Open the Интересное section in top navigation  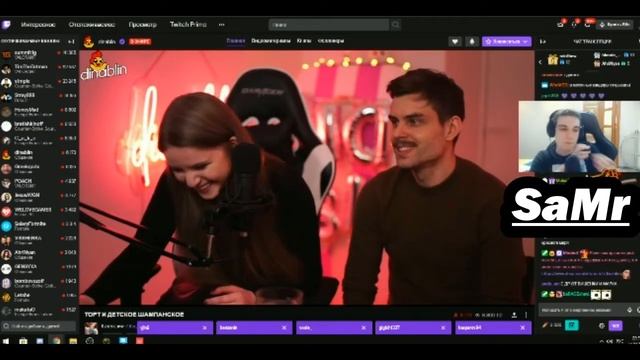point(38,25)
